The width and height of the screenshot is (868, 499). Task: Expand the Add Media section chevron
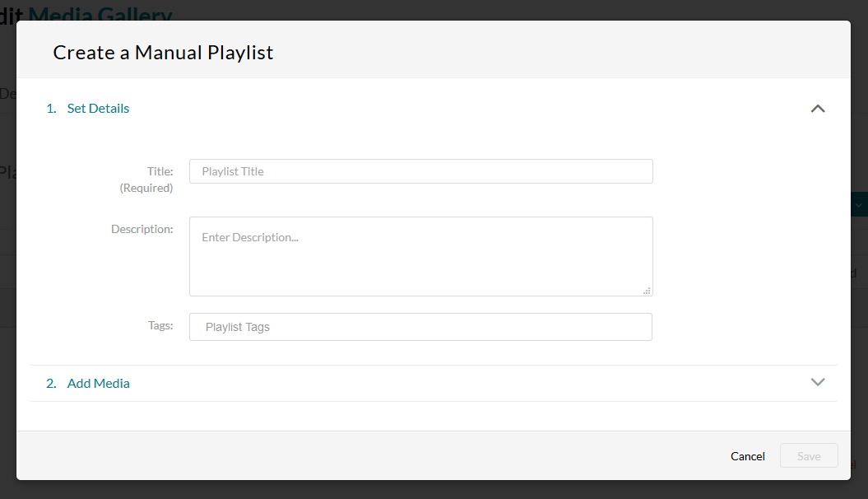[x=818, y=382]
